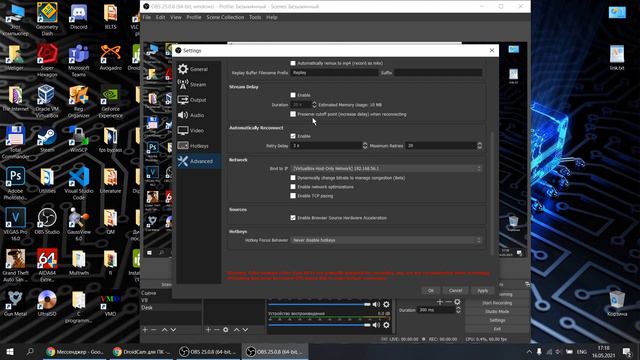
Task: Click Exit button in OBS controls
Action: tap(497, 329)
